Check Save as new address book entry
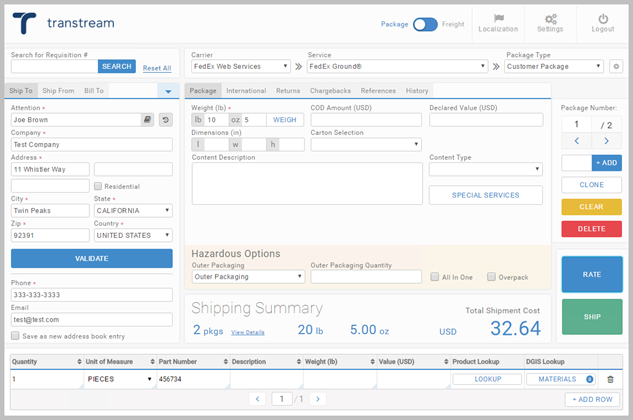This screenshot has width=633, height=420. [15, 336]
